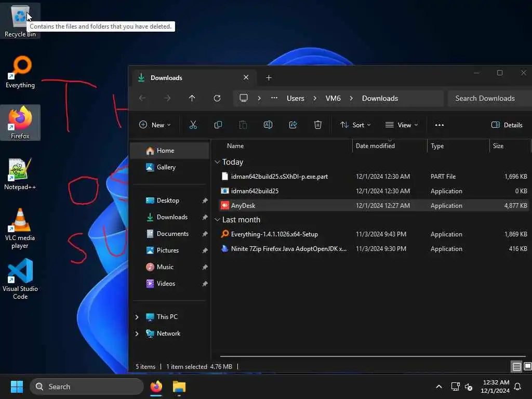Select Notepad++ desktop shortcut
Viewport: 532px width, 399px height.
coord(20,174)
